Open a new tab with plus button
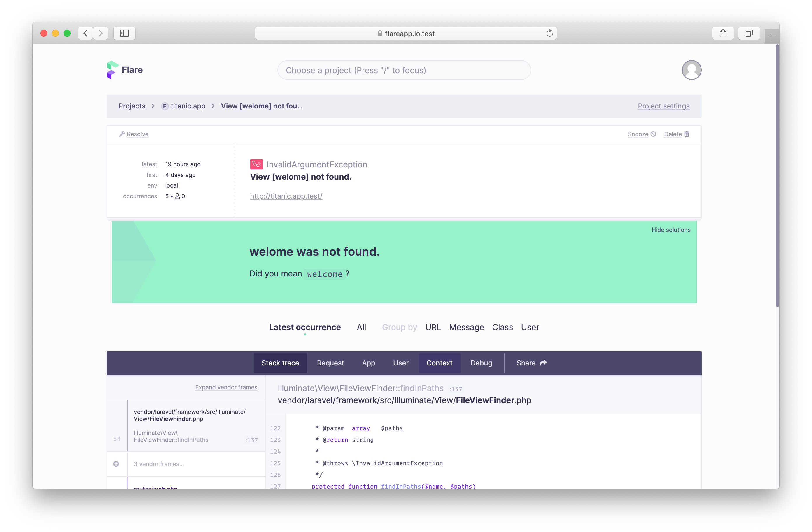 coord(772,37)
